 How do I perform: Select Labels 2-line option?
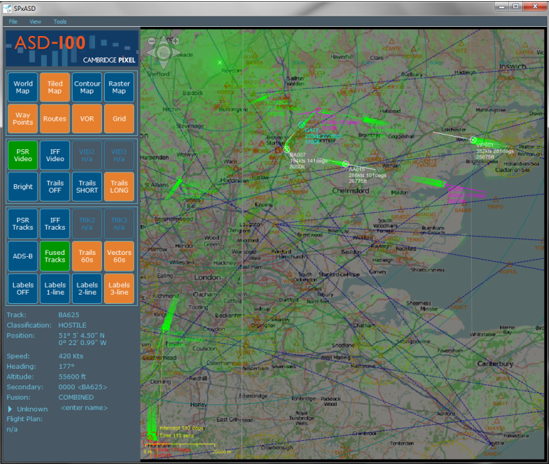(87, 289)
